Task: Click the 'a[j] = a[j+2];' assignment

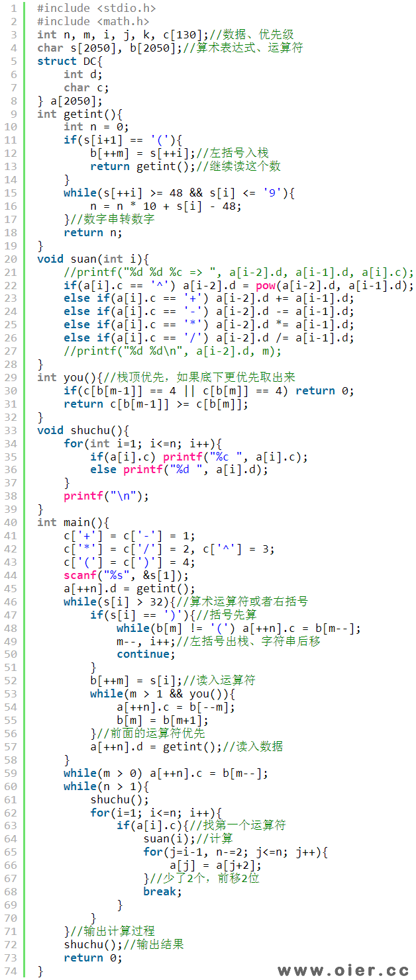Action: click(216, 866)
